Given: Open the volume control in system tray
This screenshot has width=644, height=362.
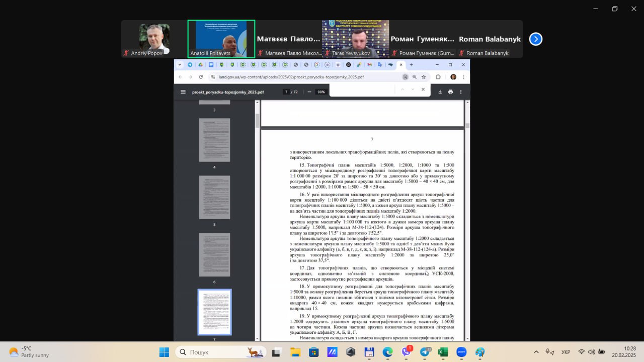Looking at the screenshot, I should 591,352.
